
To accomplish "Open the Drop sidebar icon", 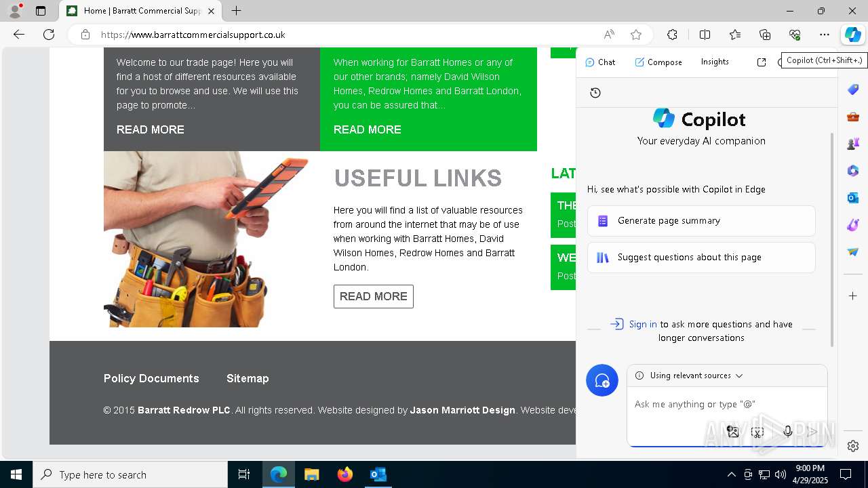I will [x=853, y=252].
